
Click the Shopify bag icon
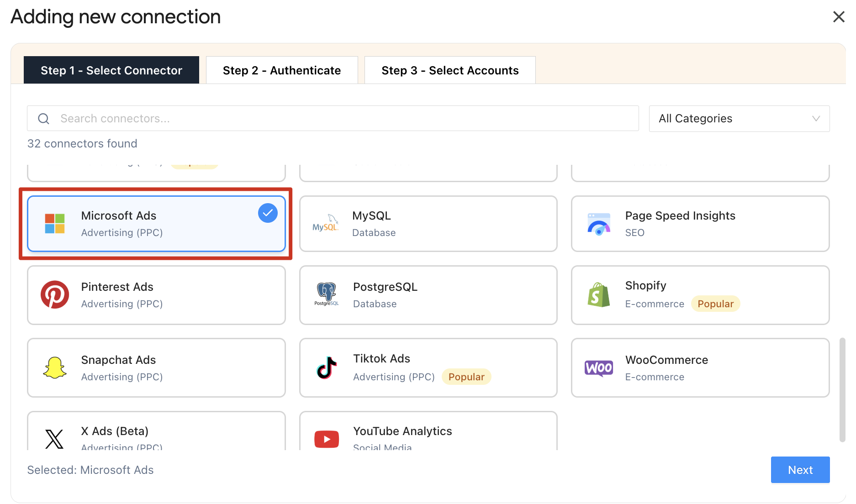(599, 295)
